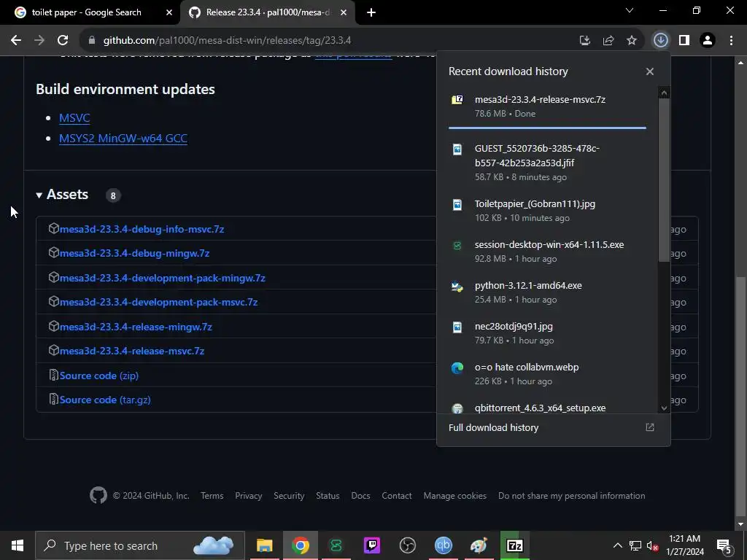Click the 7z file icon for mesa3d download
747x560 pixels.
pos(457,99)
